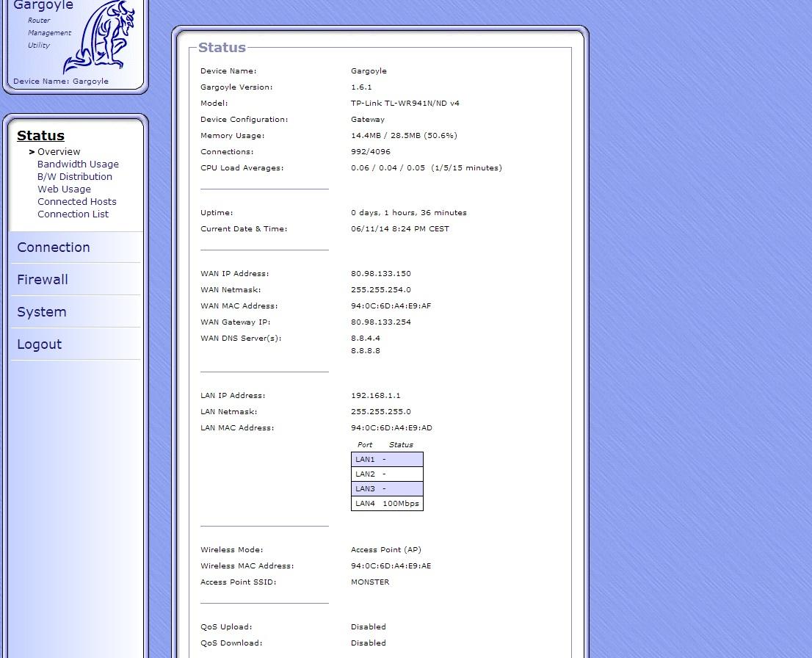Viewport: 812px width, 658px height.
Task: Click the Device Configuration value Gateway
Action: pyautogui.click(x=368, y=119)
